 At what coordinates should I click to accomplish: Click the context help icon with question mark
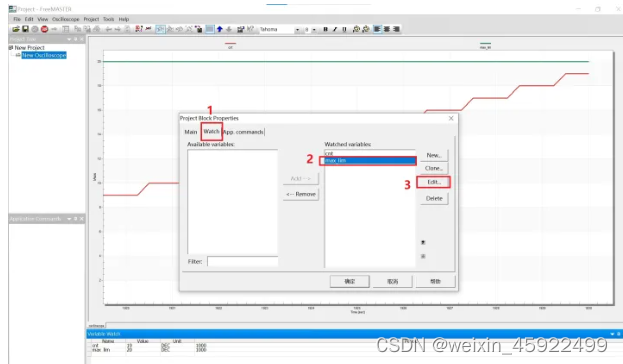pyautogui.click(x=250, y=29)
